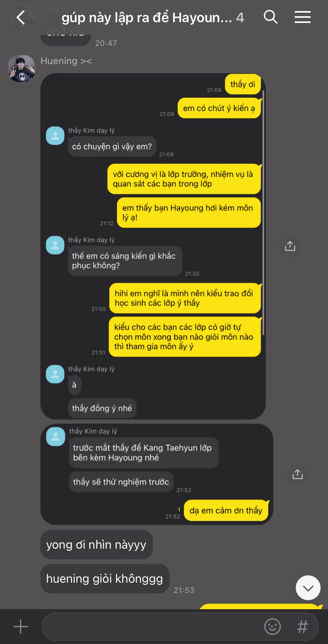Jump to latest messages with down chevron
Image resolution: width=328 pixels, height=644 pixels.
point(308,588)
